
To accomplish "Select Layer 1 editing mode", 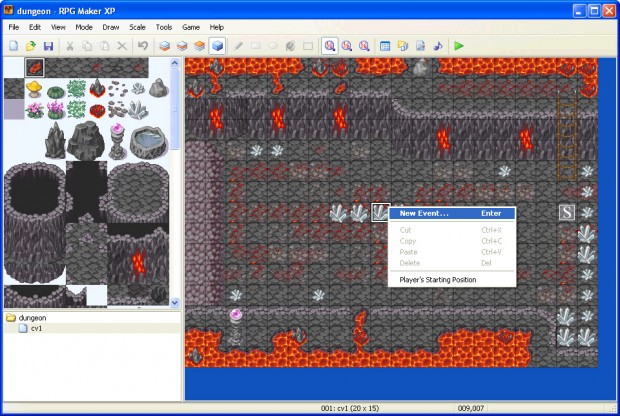I will point(164,46).
